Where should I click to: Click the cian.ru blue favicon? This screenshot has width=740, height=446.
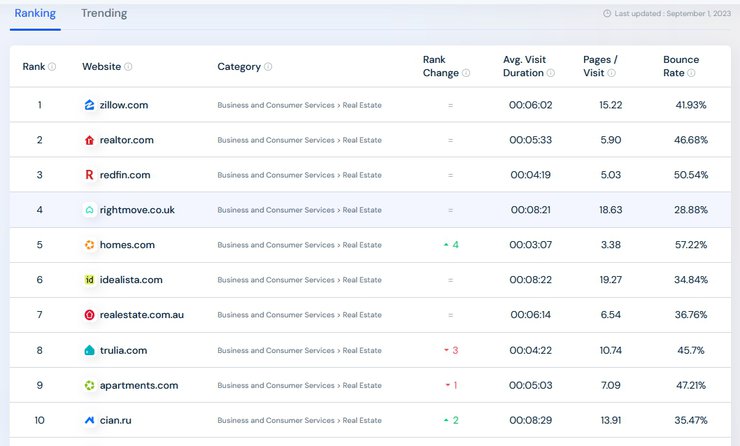coord(89,420)
